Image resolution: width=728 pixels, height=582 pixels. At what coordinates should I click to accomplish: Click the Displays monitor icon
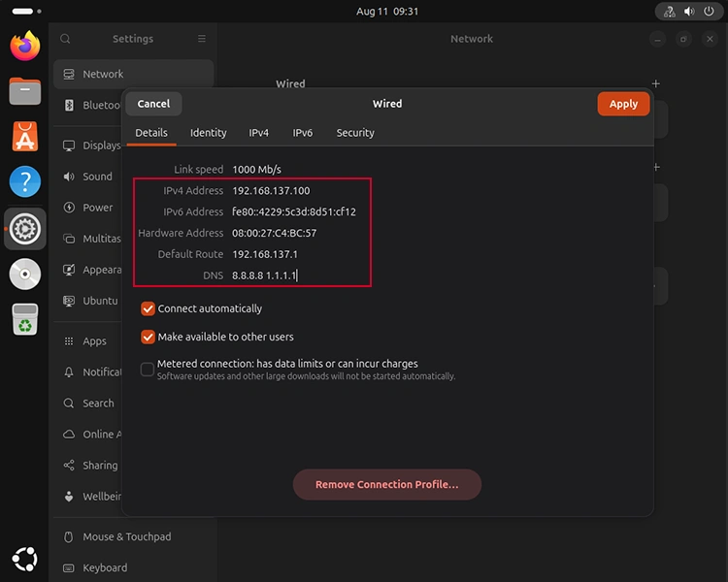(x=69, y=145)
